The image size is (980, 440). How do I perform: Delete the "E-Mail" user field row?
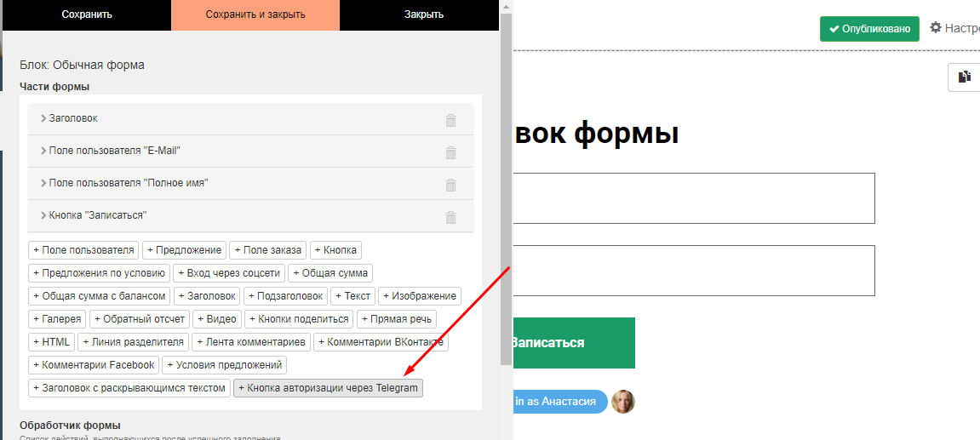point(450,152)
